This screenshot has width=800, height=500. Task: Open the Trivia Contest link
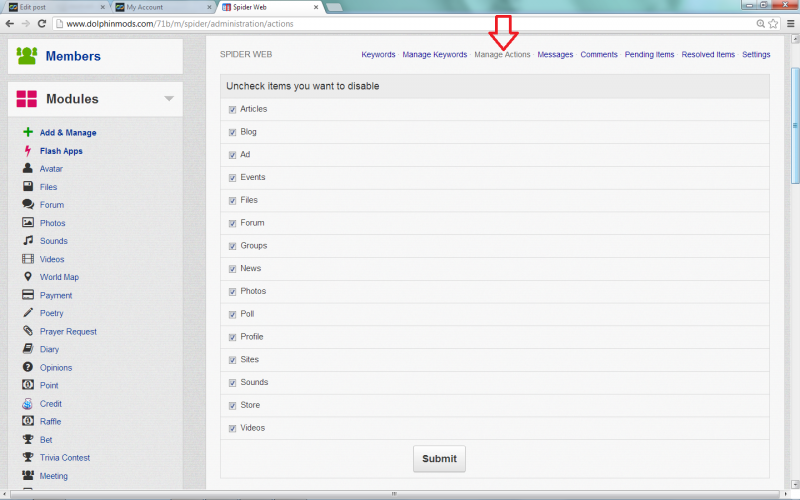(65, 458)
